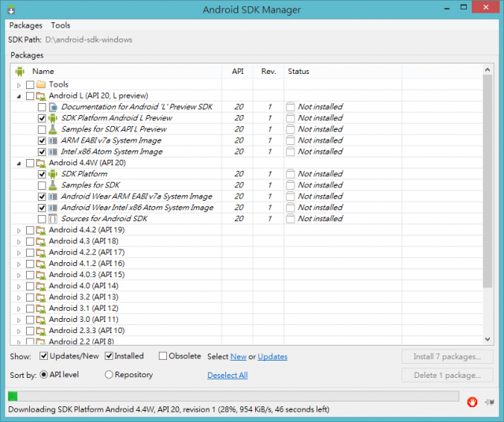Click the Select Updates link
504x422 pixels.
point(272,357)
